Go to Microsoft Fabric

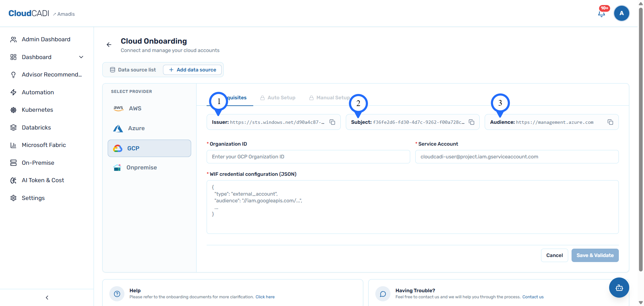coord(44,145)
